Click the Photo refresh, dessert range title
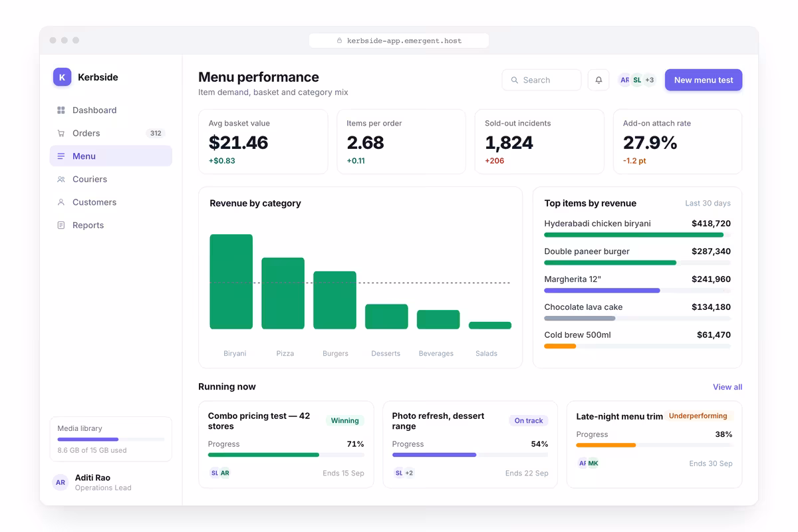This screenshot has height=532, width=798. 438,421
